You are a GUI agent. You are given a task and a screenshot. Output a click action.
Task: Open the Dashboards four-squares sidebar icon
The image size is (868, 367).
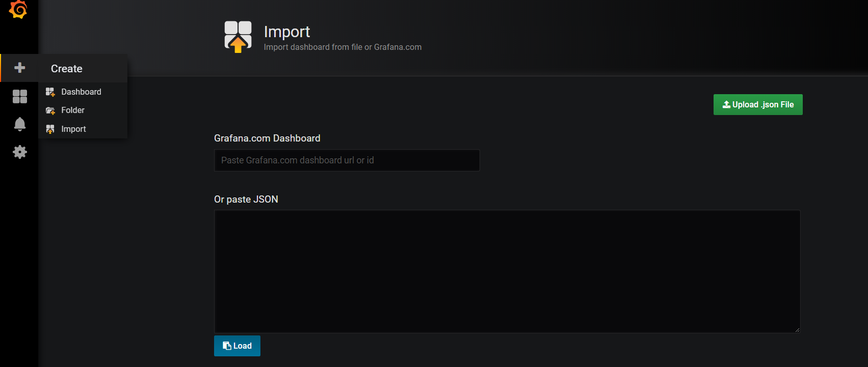[19, 96]
